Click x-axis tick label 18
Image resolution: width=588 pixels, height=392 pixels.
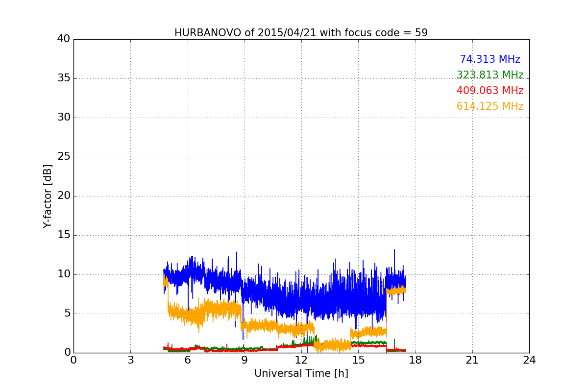pyautogui.click(x=415, y=360)
